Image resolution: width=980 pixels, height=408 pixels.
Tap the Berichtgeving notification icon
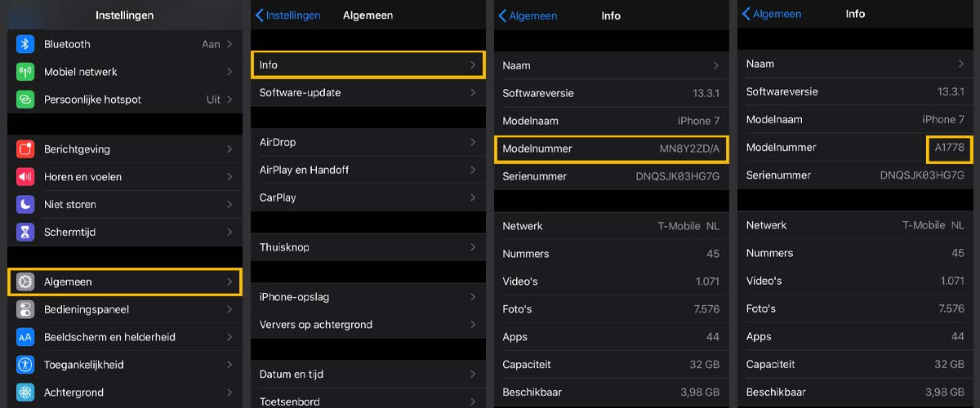25,149
